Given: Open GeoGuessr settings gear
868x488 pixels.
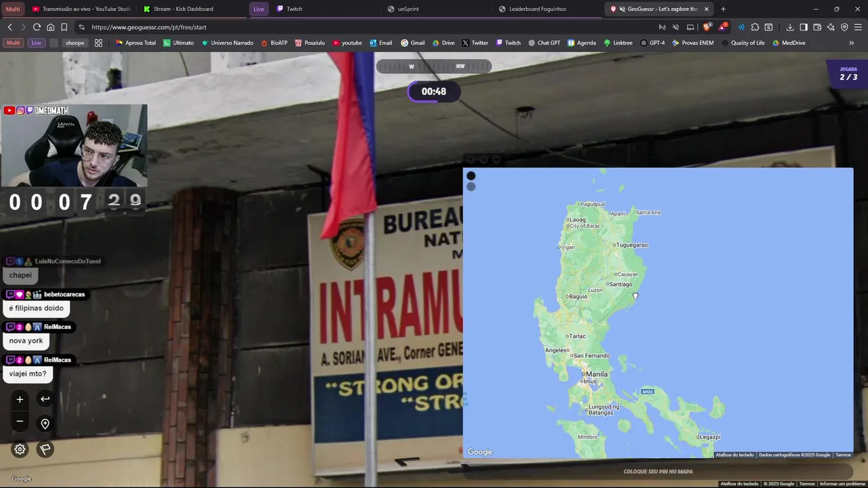Looking at the screenshot, I should coord(20,449).
